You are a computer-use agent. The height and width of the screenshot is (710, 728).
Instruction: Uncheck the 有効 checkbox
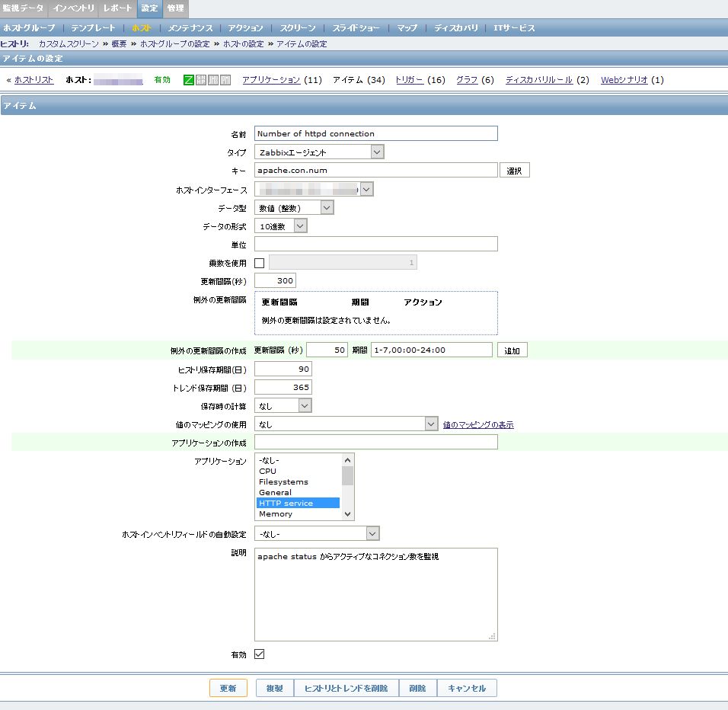(260, 654)
